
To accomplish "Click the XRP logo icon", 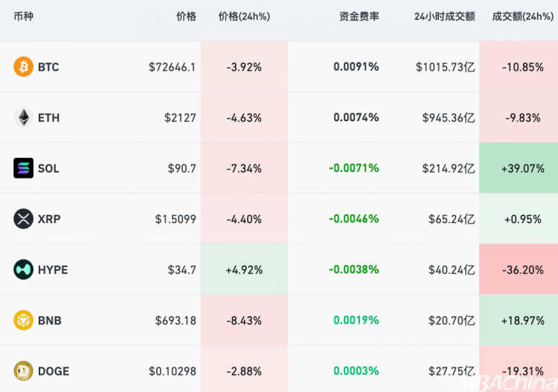I will 24,219.
